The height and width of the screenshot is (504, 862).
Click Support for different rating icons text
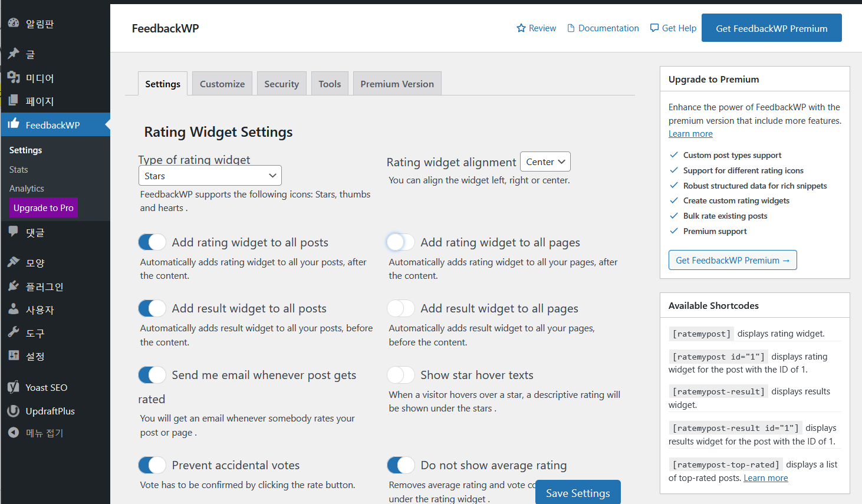point(743,170)
